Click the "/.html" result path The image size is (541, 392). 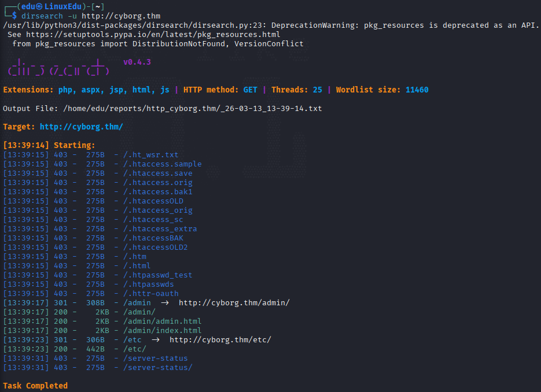coord(137,266)
